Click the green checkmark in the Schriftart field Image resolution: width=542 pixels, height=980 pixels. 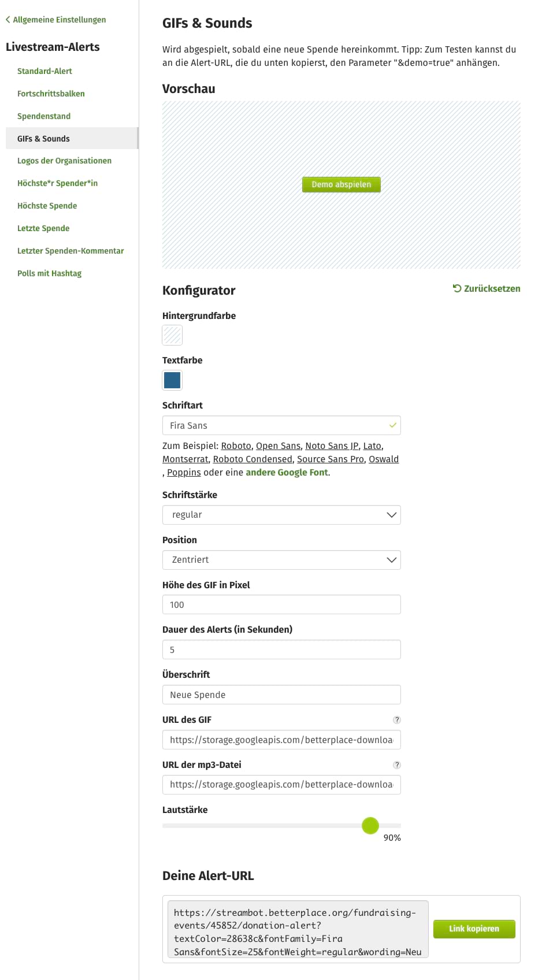point(392,425)
